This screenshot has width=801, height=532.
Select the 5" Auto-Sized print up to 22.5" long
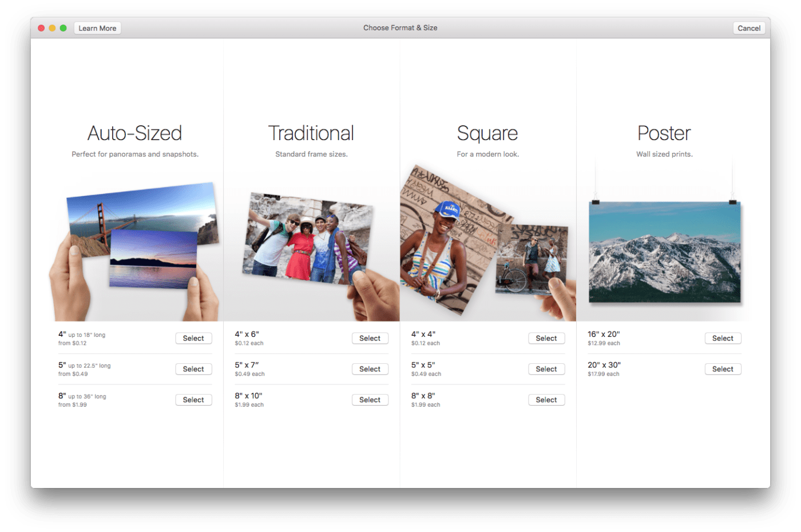(x=193, y=369)
